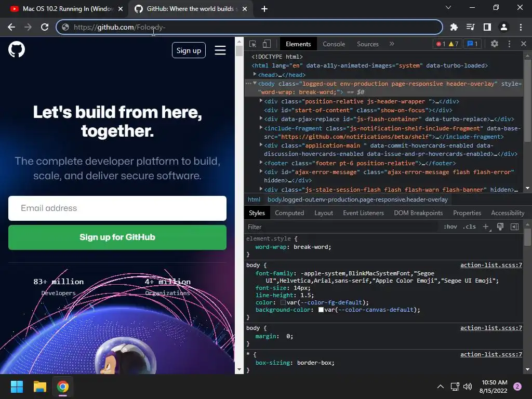Open the media control icon in toolbar
The width and height of the screenshot is (532, 399).
[x=471, y=27]
